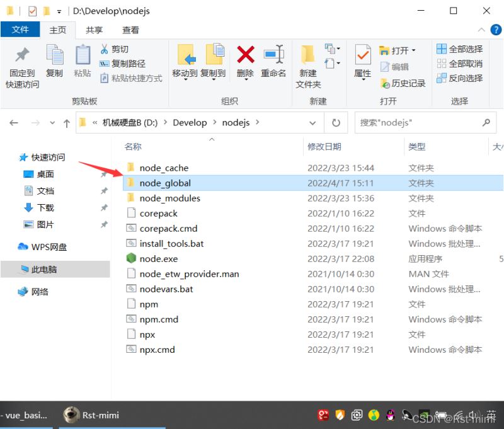
Task: Open the Open (打开) dropdown arrow
Action: [414, 50]
